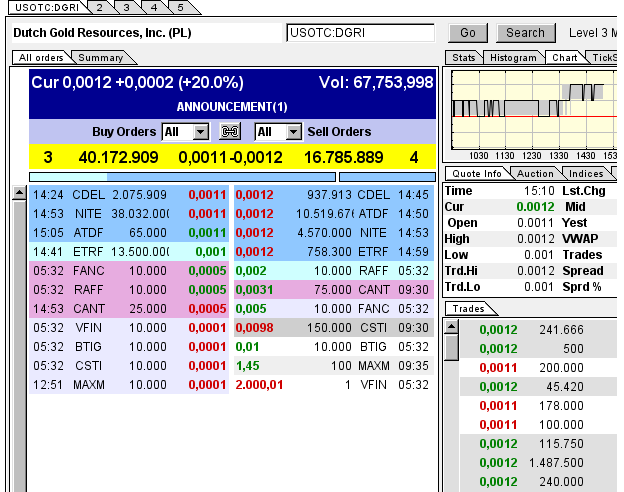Click the order book scroll-up arrow
Screen dimensions: 624x492
pos(20,193)
